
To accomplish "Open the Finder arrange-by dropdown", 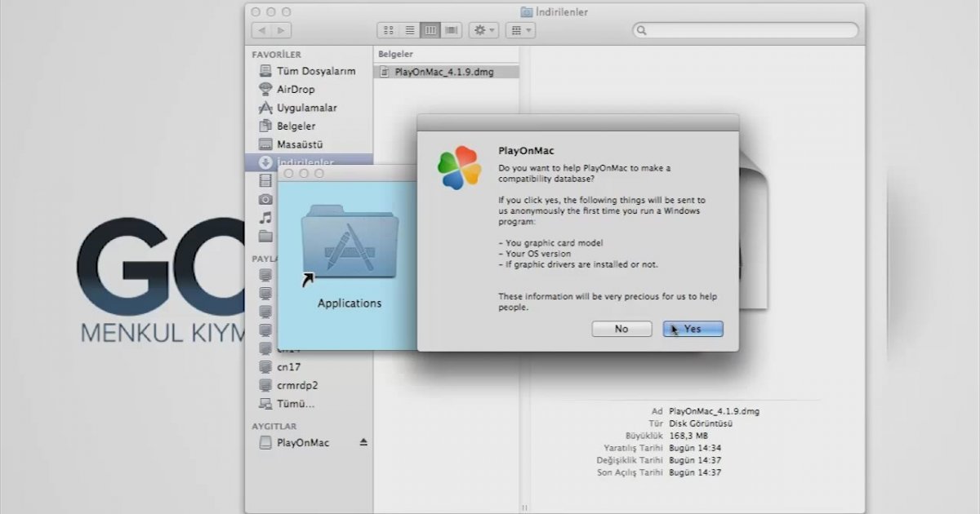I will (520, 30).
